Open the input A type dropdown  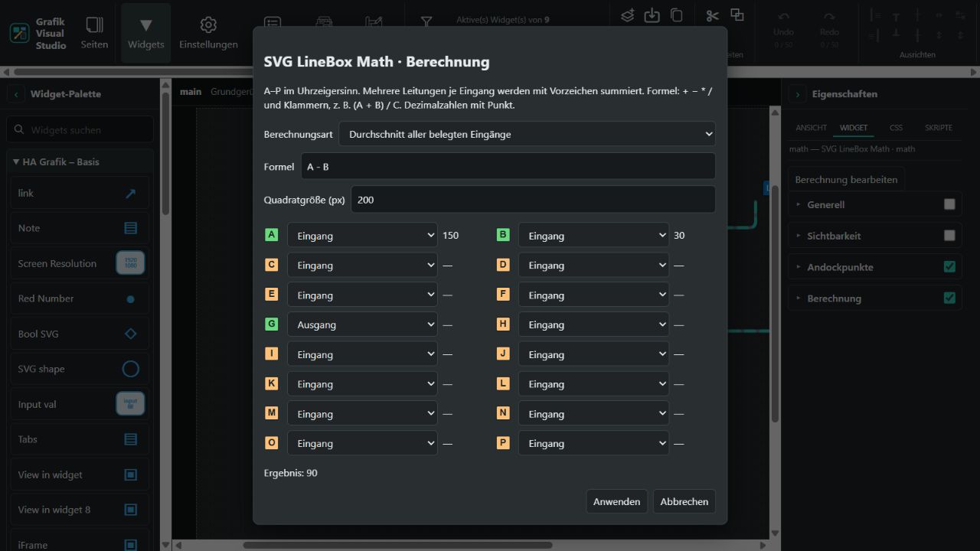coord(362,236)
